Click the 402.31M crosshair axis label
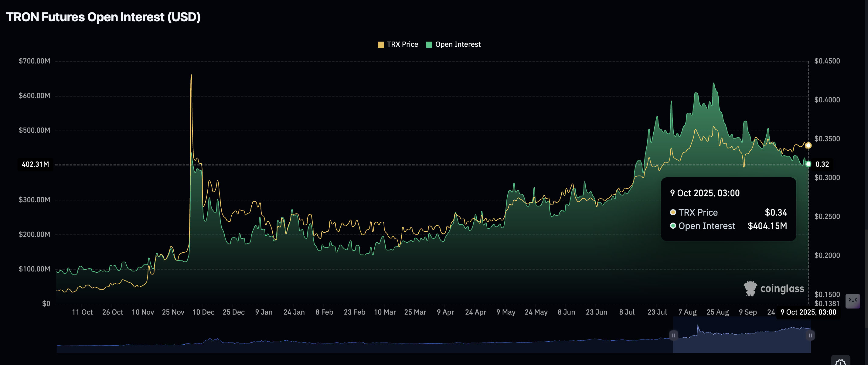The image size is (868, 365). (x=35, y=165)
